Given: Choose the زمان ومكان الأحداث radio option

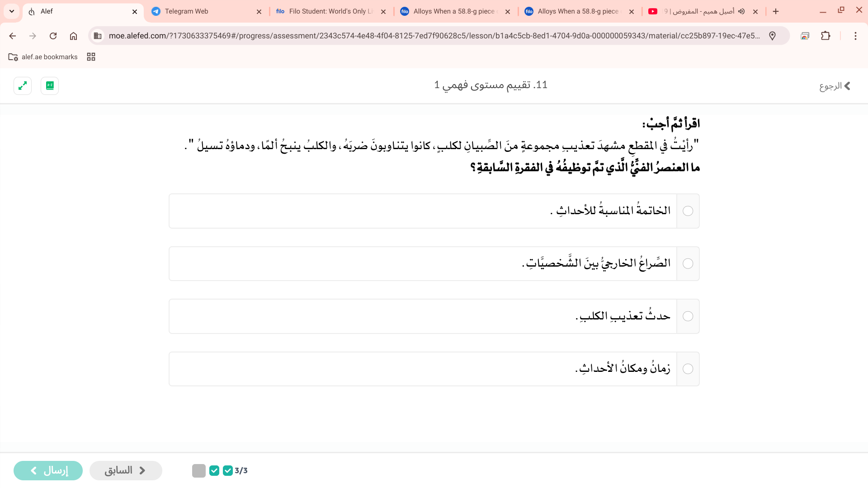Looking at the screenshot, I should (688, 369).
